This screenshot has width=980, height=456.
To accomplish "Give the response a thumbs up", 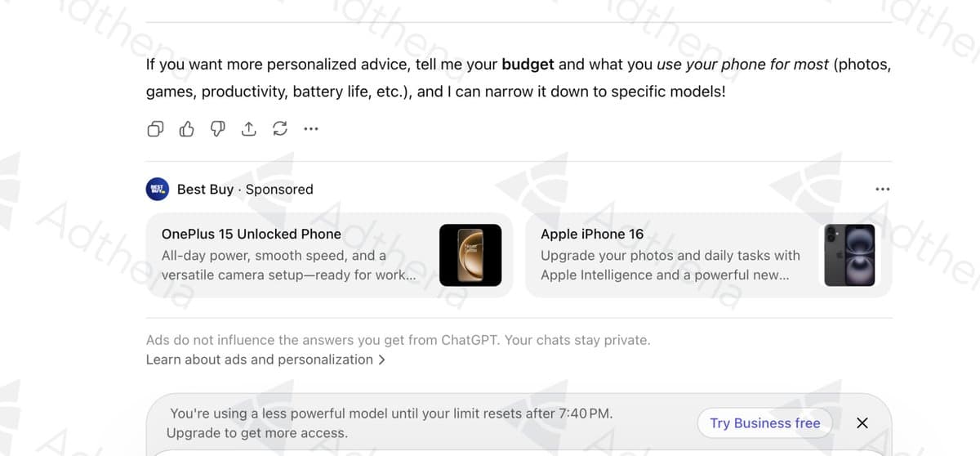I will [x=186, y=129].
